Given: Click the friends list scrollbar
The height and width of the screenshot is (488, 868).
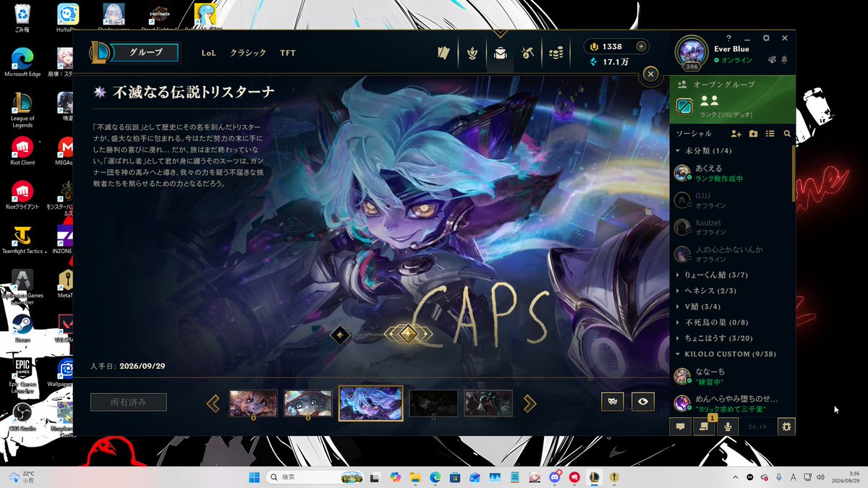Looking at the screenshot, I should 793,174.
